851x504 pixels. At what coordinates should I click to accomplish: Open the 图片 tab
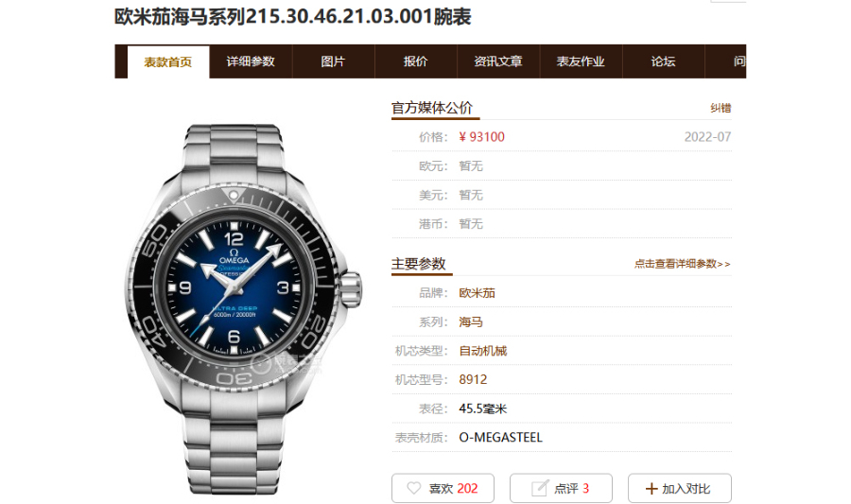pos(333,61)
